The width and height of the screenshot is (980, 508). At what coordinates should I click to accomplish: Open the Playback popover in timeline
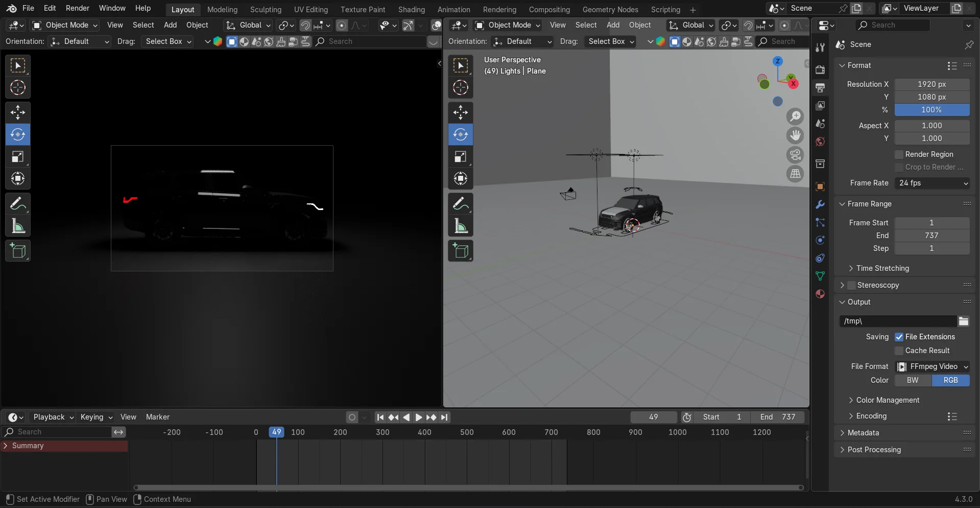(x=54, y=417)
